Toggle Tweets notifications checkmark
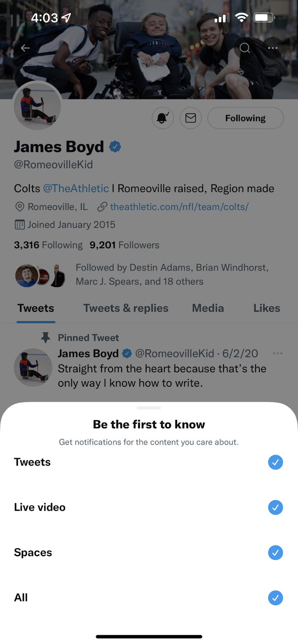This screenshot has width=298, height=644. click(275, 462)
